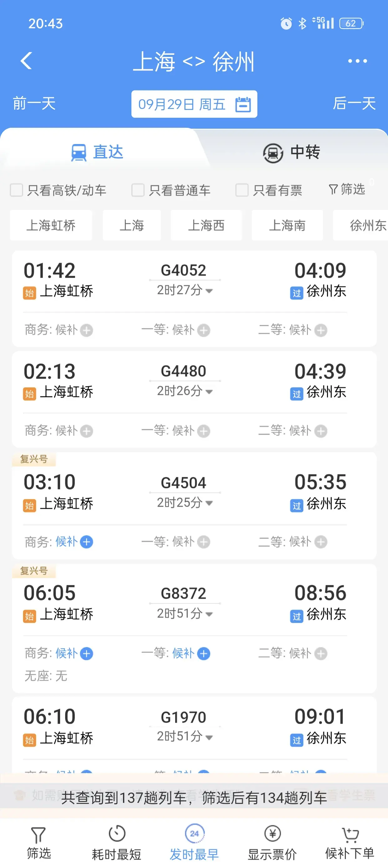388x868 pixels.
Task: Select the 直达 direct tab
Action: click(x=97, y=152)
